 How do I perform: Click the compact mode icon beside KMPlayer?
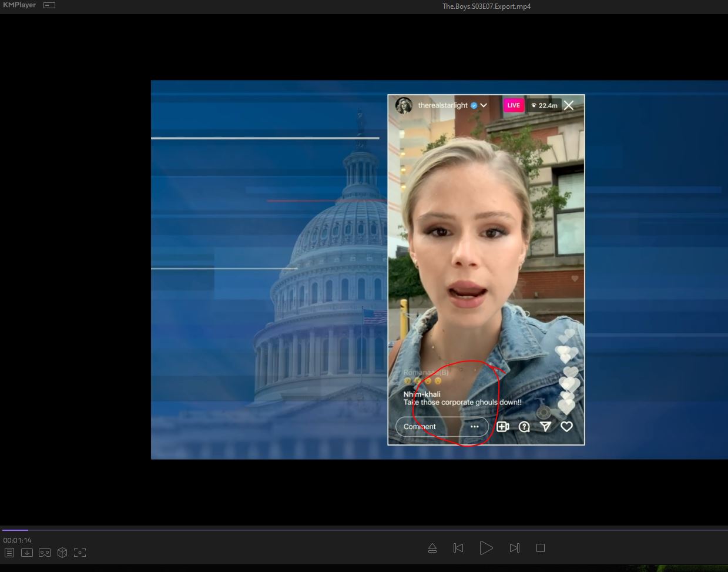tap(49, 5)
